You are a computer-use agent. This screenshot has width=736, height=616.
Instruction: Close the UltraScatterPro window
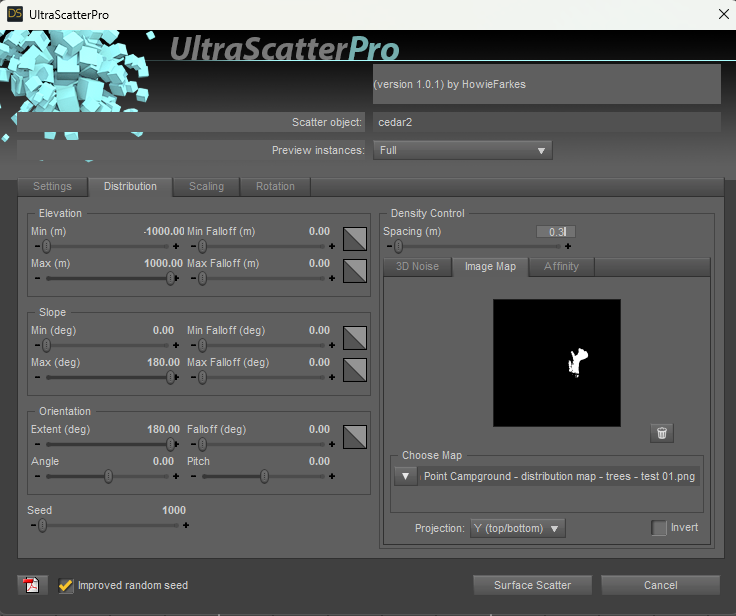(x=723, y=14)
